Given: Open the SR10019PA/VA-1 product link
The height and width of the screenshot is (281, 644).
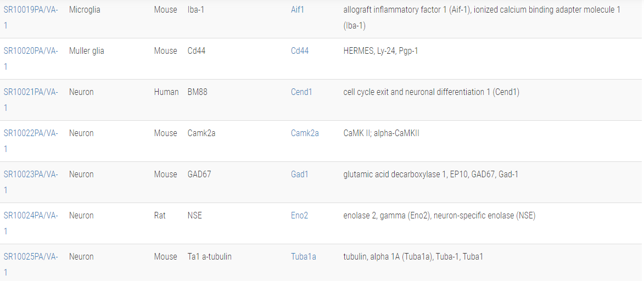Looking at the screenshot, I should click(31, 10).
